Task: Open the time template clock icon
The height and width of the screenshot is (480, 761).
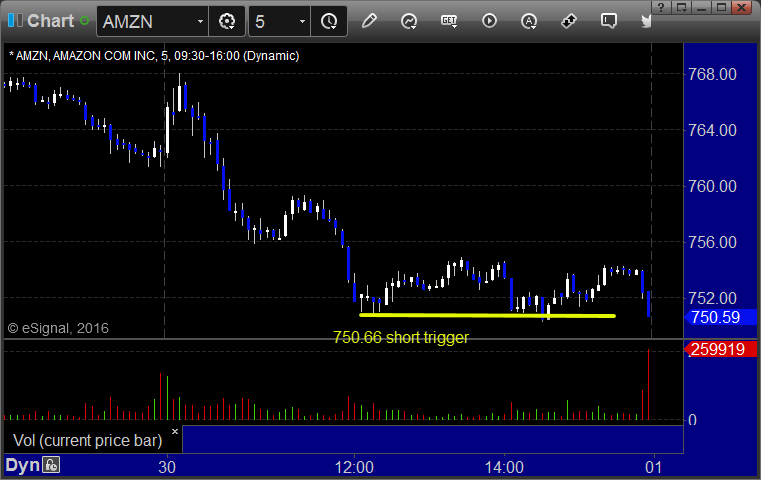Action: (329, 21)
